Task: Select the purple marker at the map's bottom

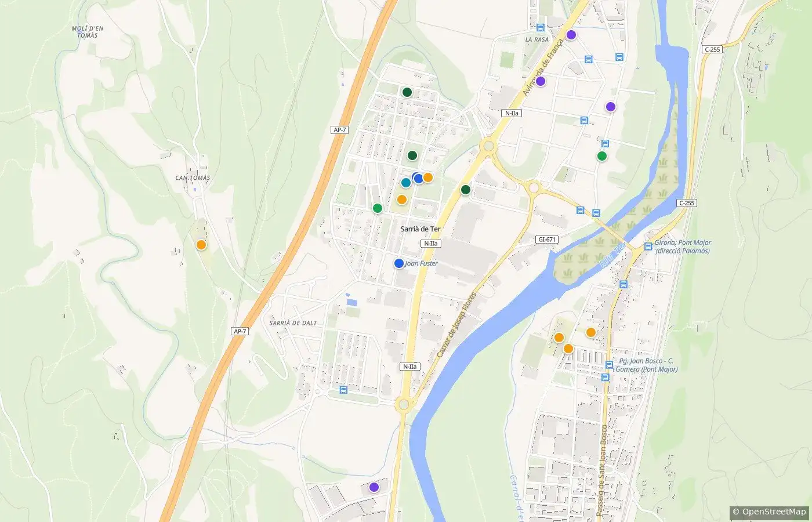Action: pyautogui.click(x=374, y=487)
